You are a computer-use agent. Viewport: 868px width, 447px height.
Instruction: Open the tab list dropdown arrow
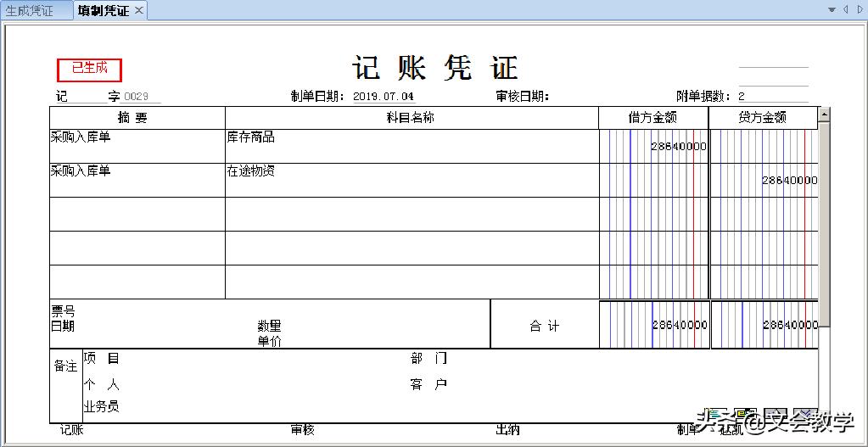pos(832,9)
